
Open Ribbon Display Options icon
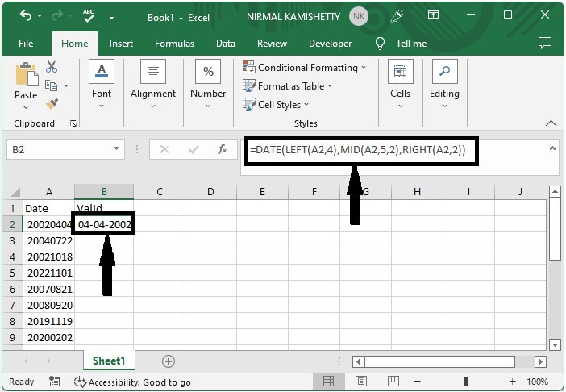pyautogui.click(x=433, y=15)
